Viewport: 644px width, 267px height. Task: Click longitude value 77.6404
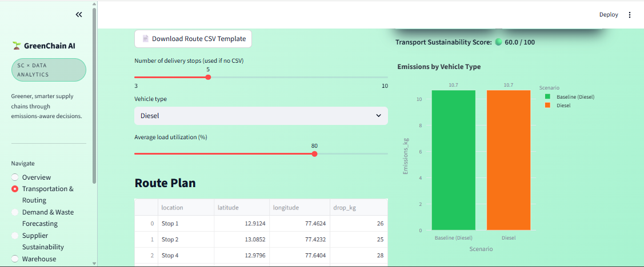[x=299, y=256]
